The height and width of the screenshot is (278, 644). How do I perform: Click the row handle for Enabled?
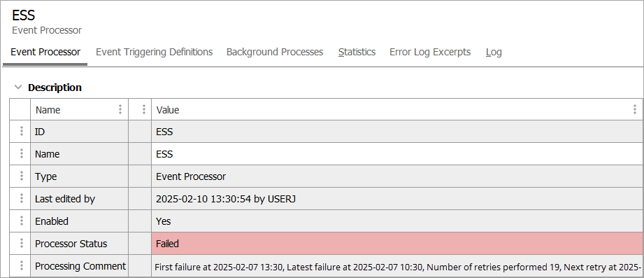(x=22, y=221)
